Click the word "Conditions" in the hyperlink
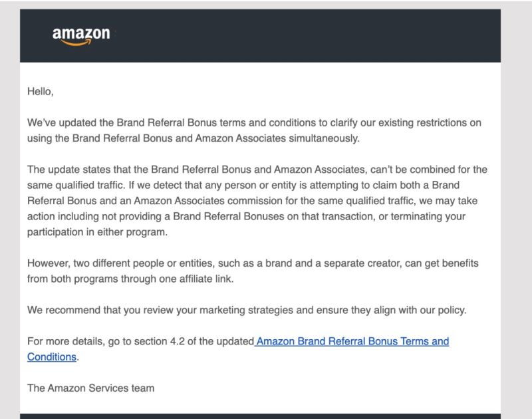Viewport: 532px width, 419px height. point(52,356)
